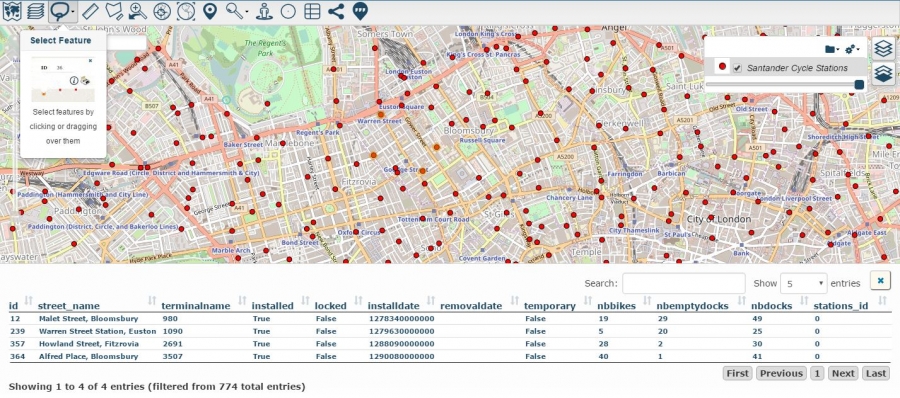This screenshot has width=900, height=398.
Task: Activate the street view person icon
Action: 264,11
